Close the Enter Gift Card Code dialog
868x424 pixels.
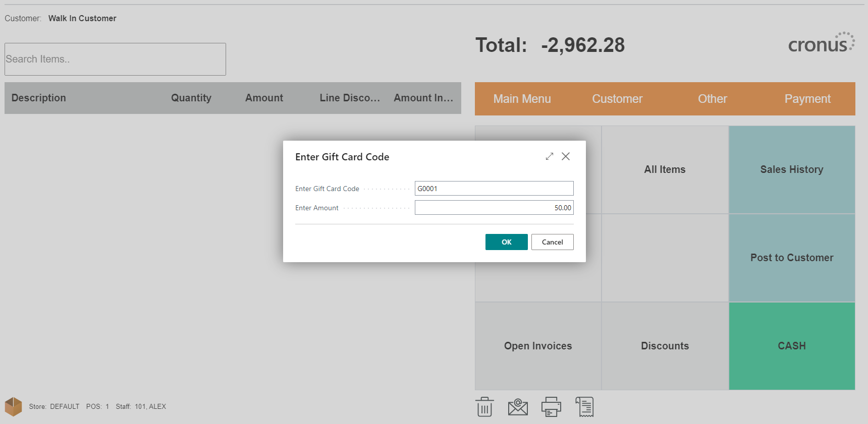tap(566, 156)
